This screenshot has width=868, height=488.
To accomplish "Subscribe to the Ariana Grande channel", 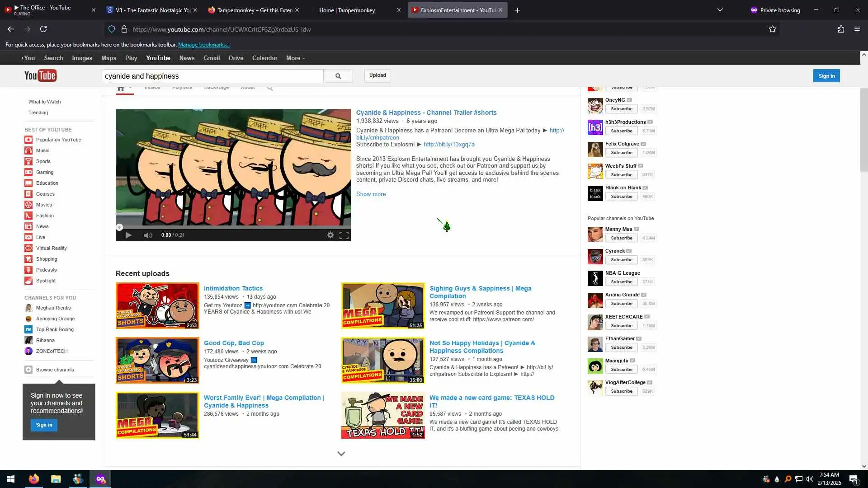I will 621,304.
